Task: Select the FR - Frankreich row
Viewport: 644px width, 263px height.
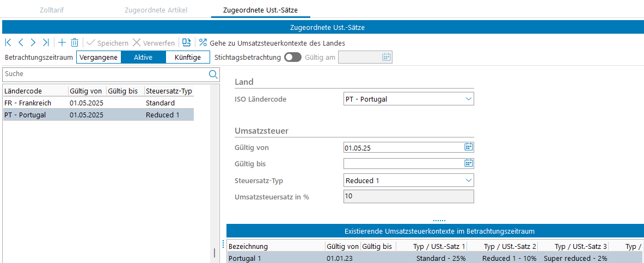Action: (x=98, y=103)
